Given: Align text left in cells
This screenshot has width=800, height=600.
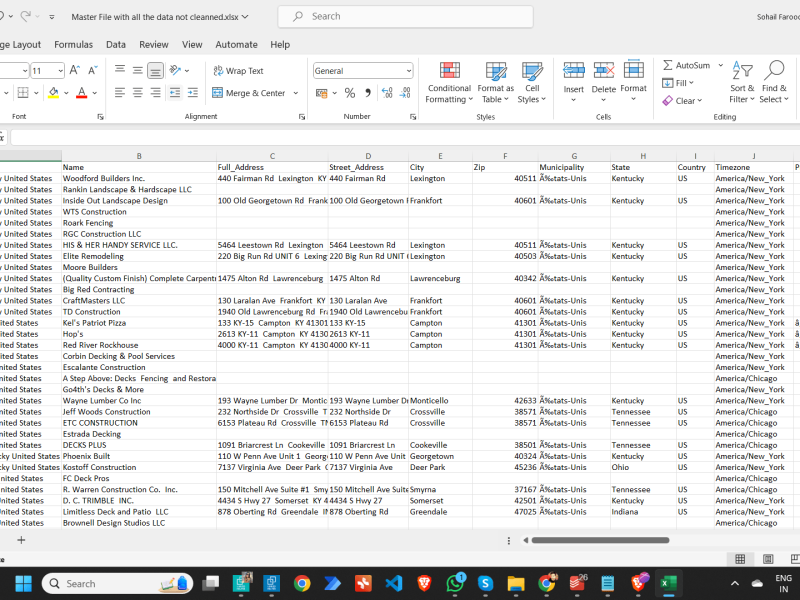Looking at the screenshot, I should pos(120,92).
